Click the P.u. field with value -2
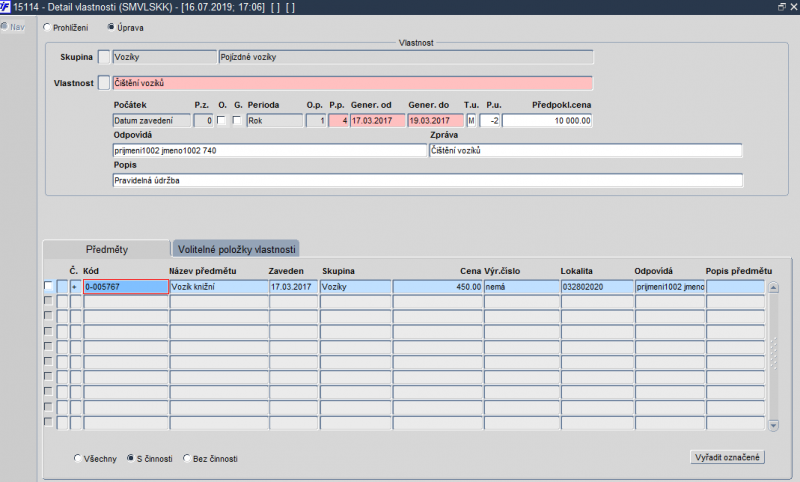This screenshot has height=482, width=800. click(490, 121)
